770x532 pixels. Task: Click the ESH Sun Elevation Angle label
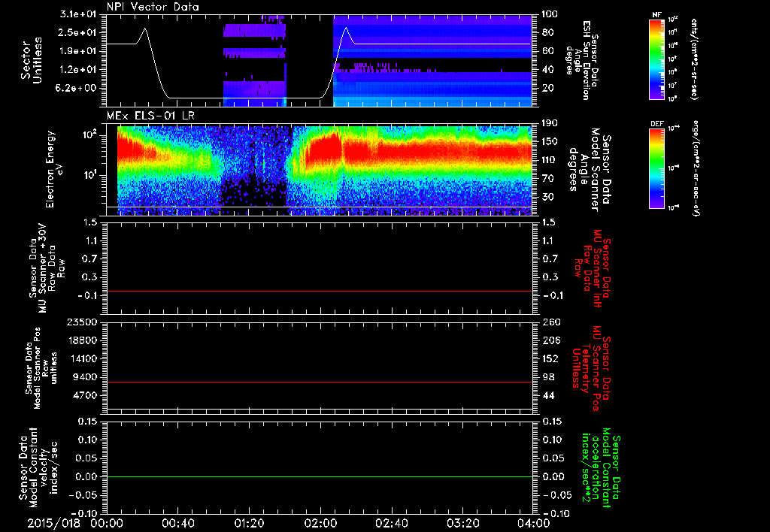(x=582, y=60)
